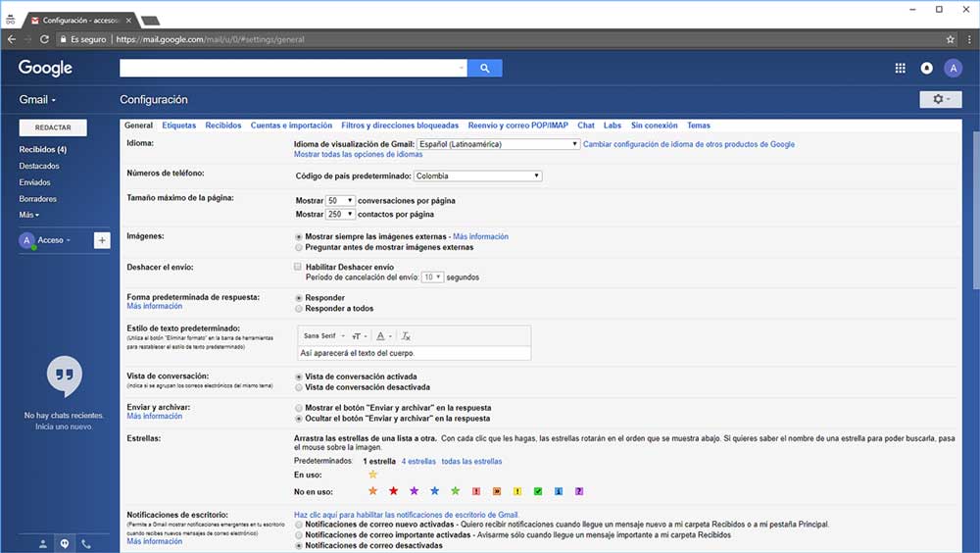
Task: Open search options arrow in search box
Action: pos(462,69)
